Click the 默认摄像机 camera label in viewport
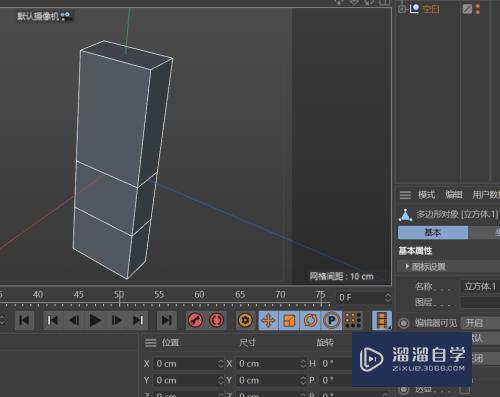Viewport: 500px width, 397px height. [38, 16]
